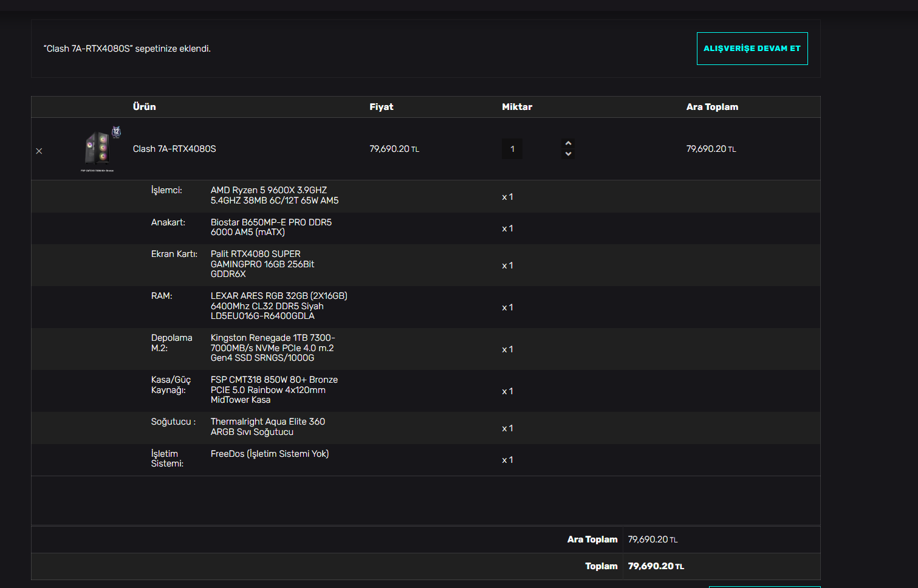Open the Clash 7A-RTX4080S product link
Image resolution: width=918 pixels, height=588 pixels.
pos(174,149)
